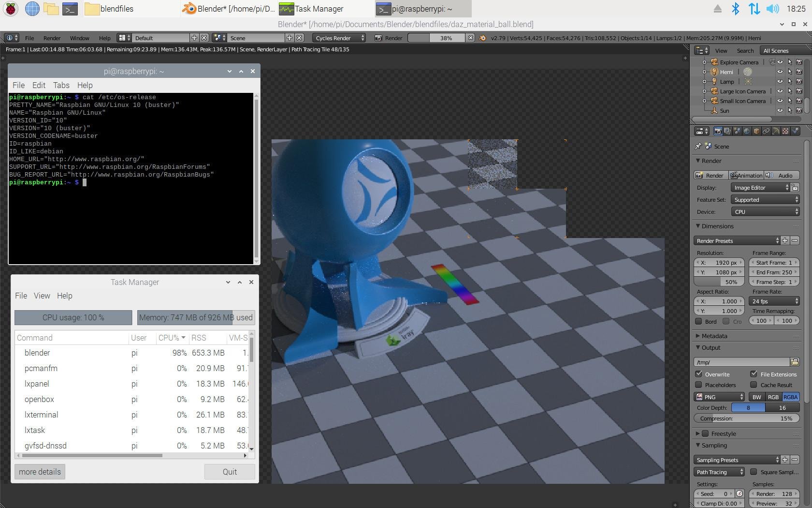Open the Sampling Presets dropdown
This screenshot has height=508, width=812.
pyautogui.click(x=737, y=460)
